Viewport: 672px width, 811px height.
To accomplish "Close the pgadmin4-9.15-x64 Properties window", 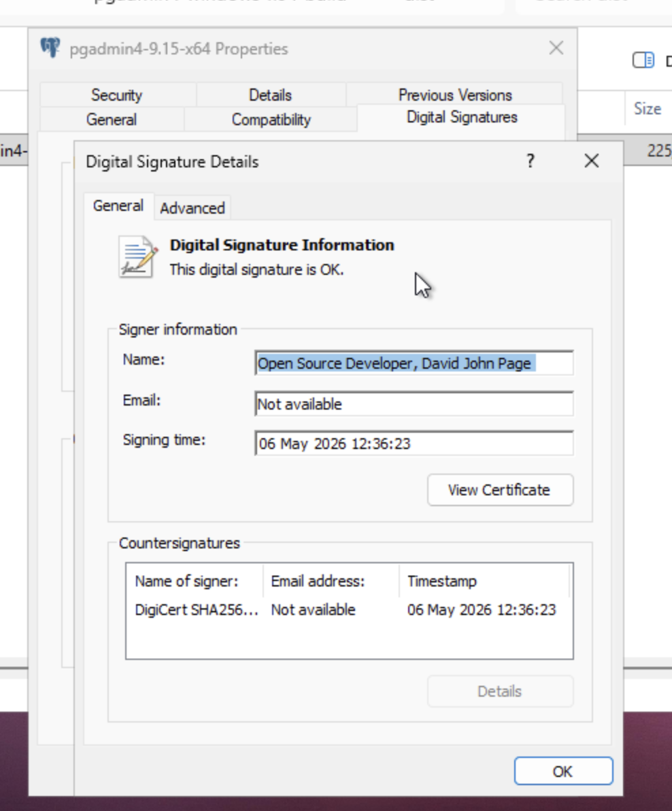I will click(556, 48).
